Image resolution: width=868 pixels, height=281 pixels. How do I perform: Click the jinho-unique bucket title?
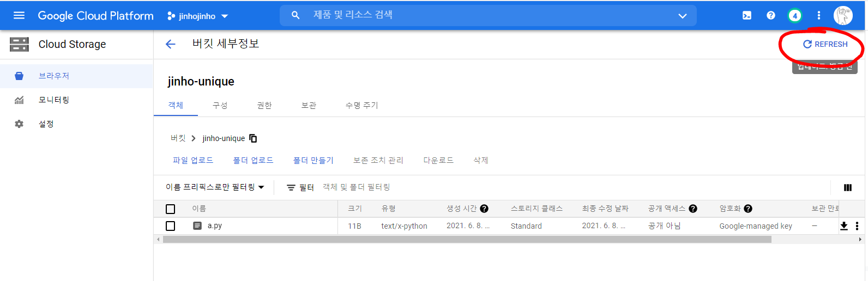coord(201,82)
